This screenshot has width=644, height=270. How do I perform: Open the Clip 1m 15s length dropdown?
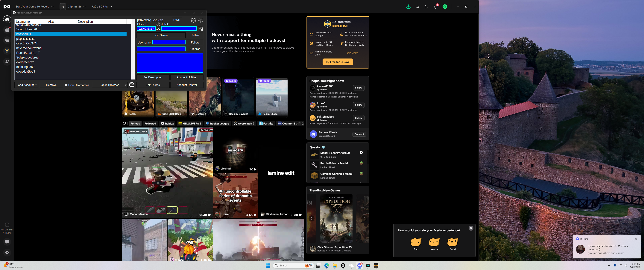pyautogui.click(x=77, y=7)
